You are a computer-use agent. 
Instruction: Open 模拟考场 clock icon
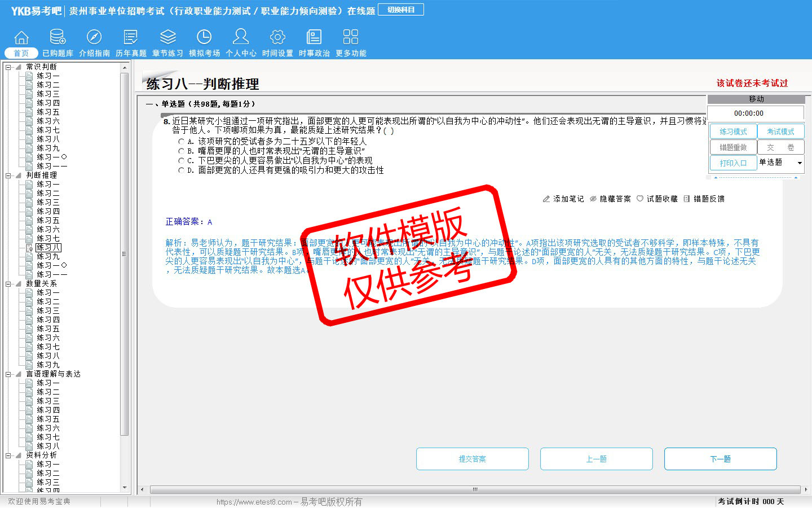(204, 38)
